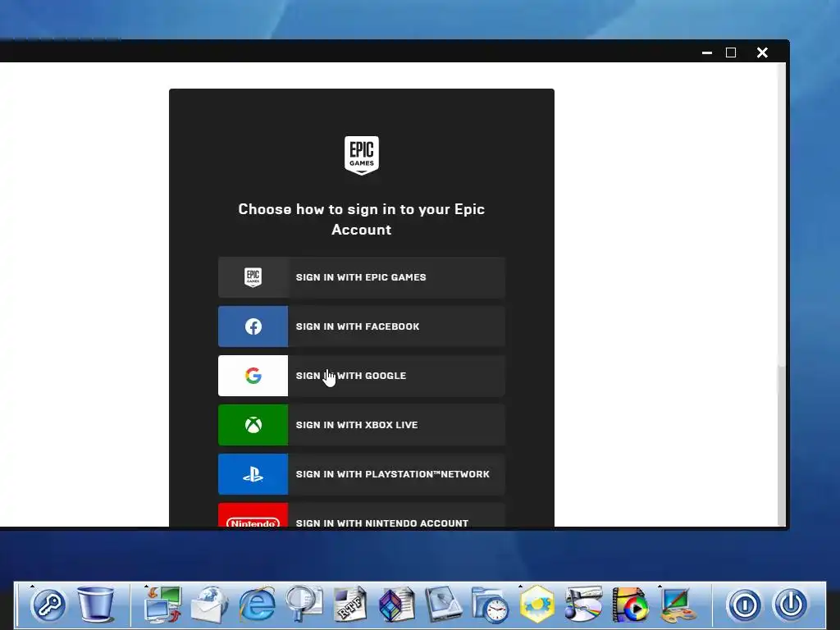840x630 pixels.
Task: Click the power button in dock
Action: [x=791, y=605]
